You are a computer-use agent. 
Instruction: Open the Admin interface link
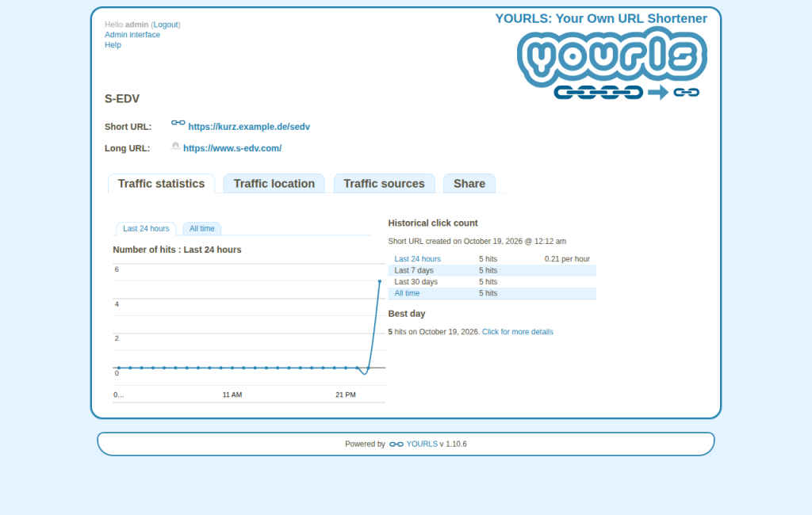click(x=132, y=35)
